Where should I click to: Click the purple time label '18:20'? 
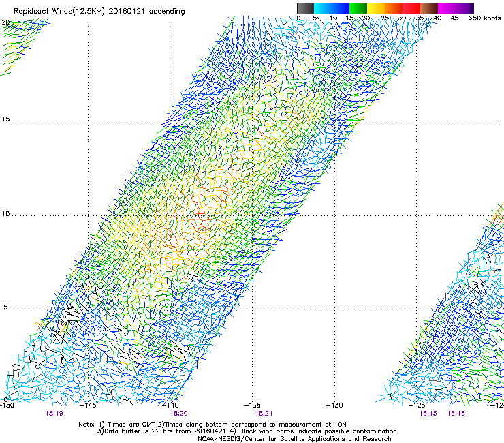(178, 414)
